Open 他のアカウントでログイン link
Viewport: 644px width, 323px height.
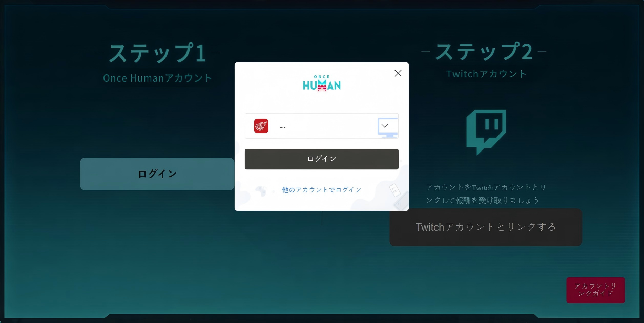tap(322, 190)
